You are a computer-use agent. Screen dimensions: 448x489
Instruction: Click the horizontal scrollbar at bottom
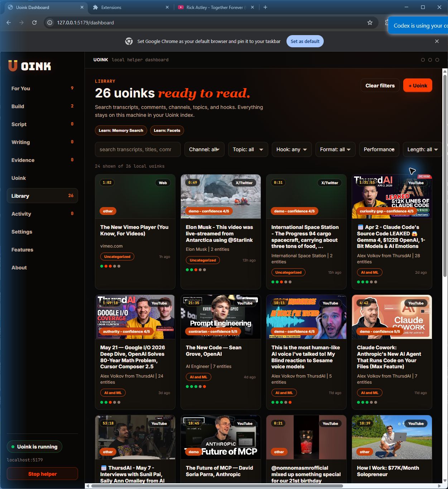pyautogui.click(x=217, y=486)
